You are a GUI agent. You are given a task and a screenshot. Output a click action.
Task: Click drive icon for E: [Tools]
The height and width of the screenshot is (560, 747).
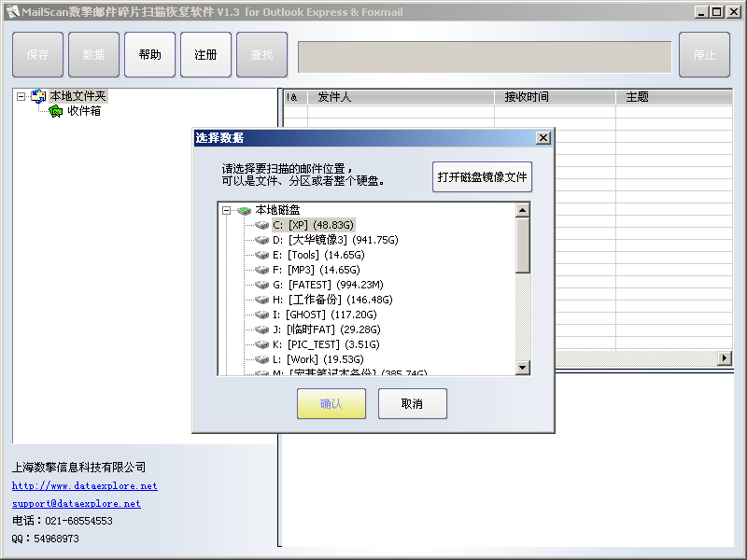pyautogui.click(x=261, y=255)
